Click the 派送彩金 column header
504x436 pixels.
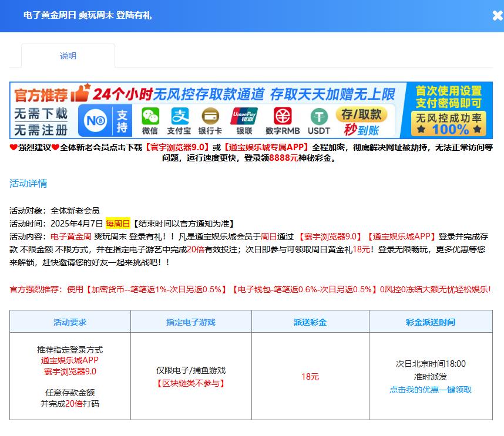pos(310,322)
